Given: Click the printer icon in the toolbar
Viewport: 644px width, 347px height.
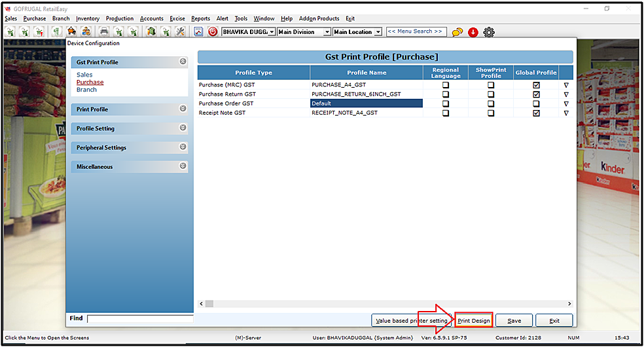Looking at the screenshot, I should [x=104, y=31].
